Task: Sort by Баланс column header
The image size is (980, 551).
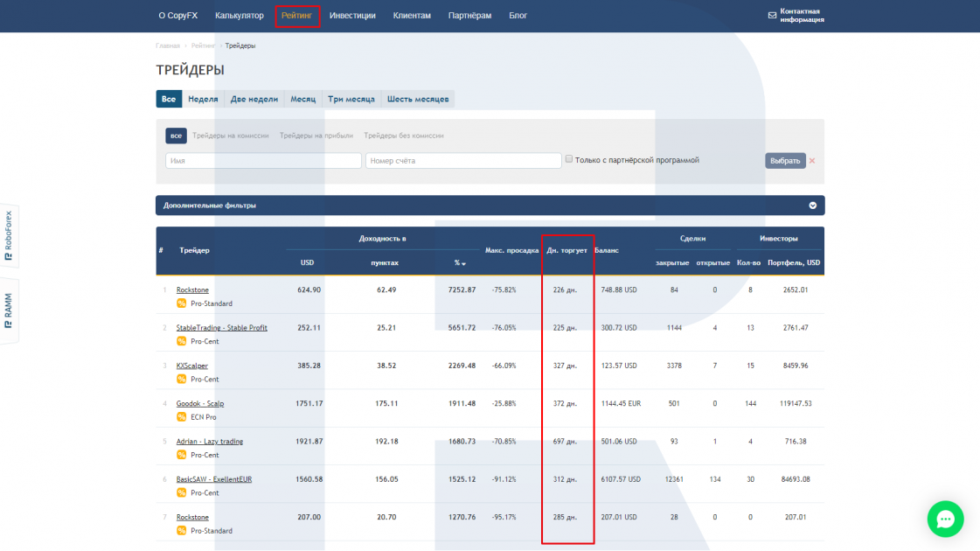Action: click(x=606, y=250)
